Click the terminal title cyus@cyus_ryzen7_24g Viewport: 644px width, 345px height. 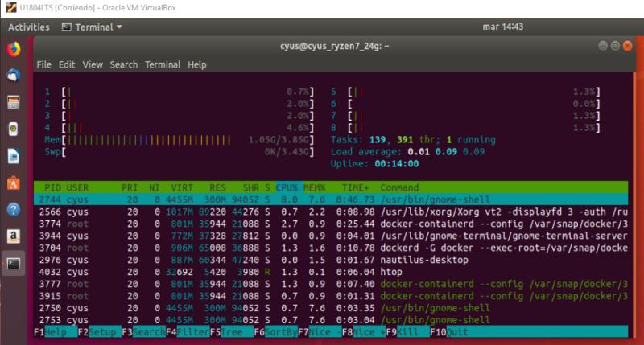coord(334,46)
